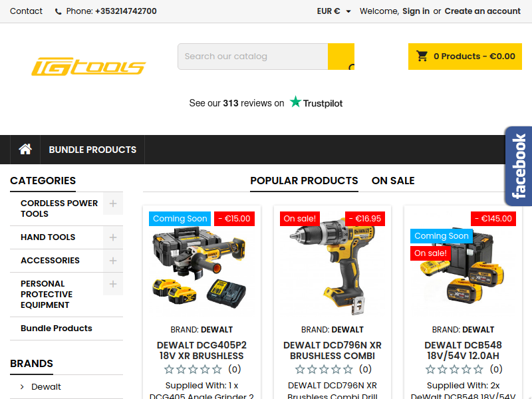Click the 313 reviews Trustpilot text
The image size is (532, 399).
(x=237, y=103)
